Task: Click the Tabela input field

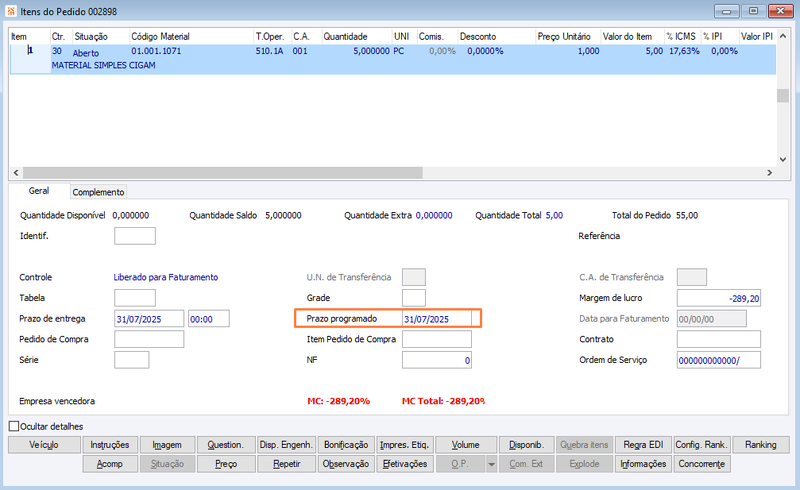Action: (135, 298)
